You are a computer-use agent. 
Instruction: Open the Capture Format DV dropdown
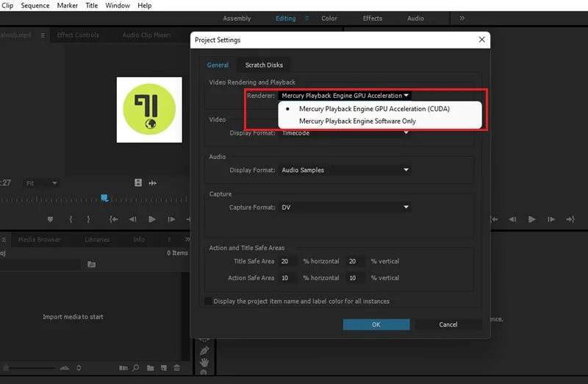pos(345,207)
